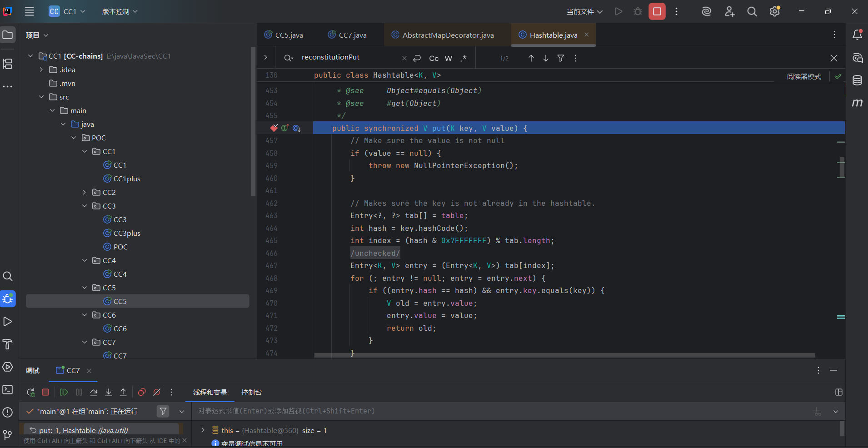The height and width of the screenshot is (448, 868).
Task: Toggle the Mute Breakpoints icon
Action: pyautogui.click(x=157, y=392)
